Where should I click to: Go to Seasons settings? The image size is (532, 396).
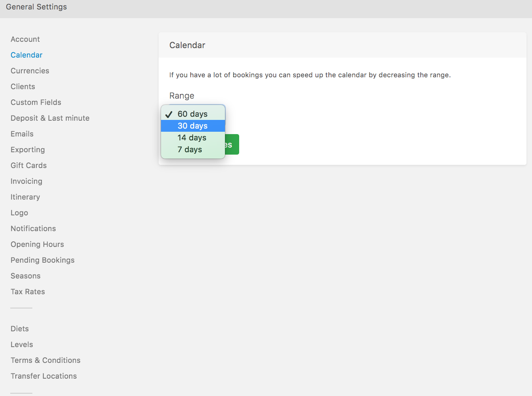tap(26, 276)
